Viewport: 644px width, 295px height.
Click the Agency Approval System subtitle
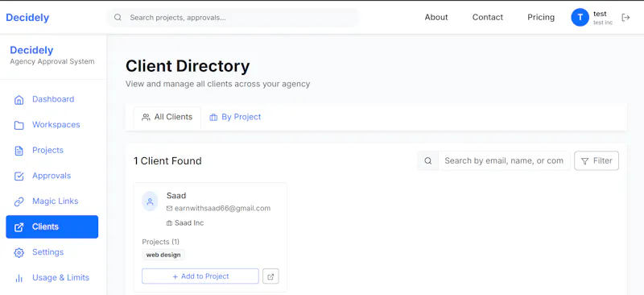pyautogui.click(x=52, y=62)
